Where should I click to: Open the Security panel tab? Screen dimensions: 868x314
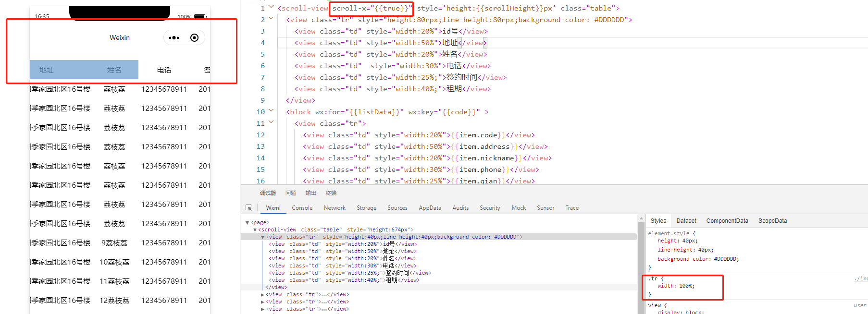click(490, 208)
